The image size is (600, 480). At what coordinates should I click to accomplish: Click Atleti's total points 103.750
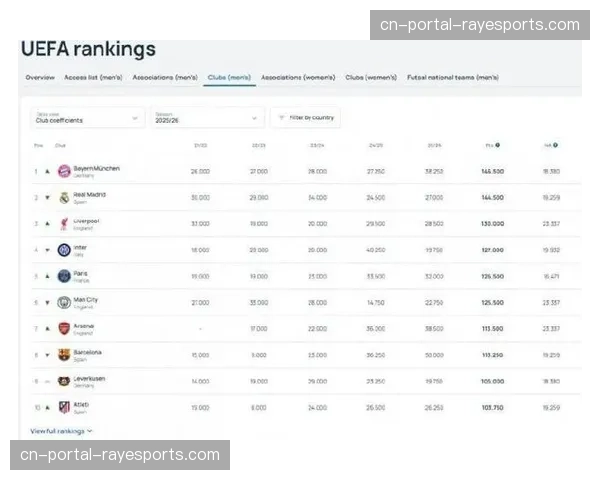pos(492,408)
